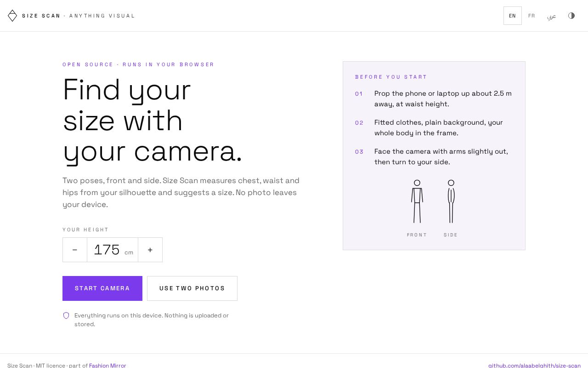Click the 'FRONT' caption under the figure
Image resolution: width=588 pixels, height=368 pixels.
[417, 235]
